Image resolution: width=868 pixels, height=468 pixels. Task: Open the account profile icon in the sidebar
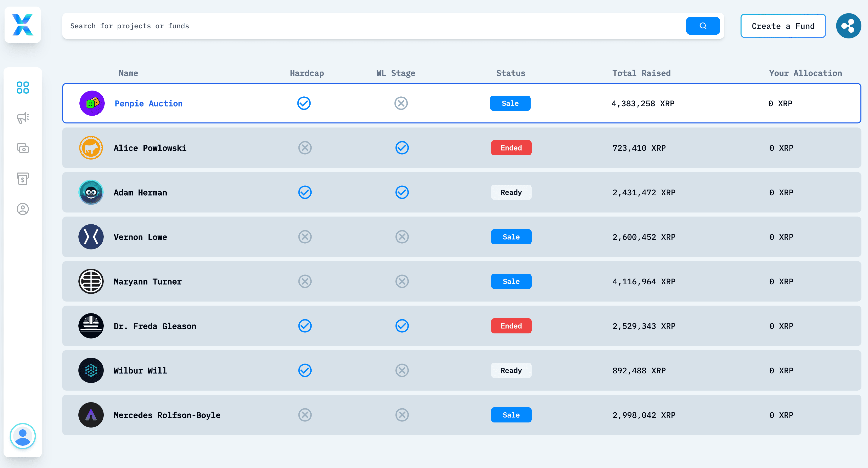click(23, 209)
